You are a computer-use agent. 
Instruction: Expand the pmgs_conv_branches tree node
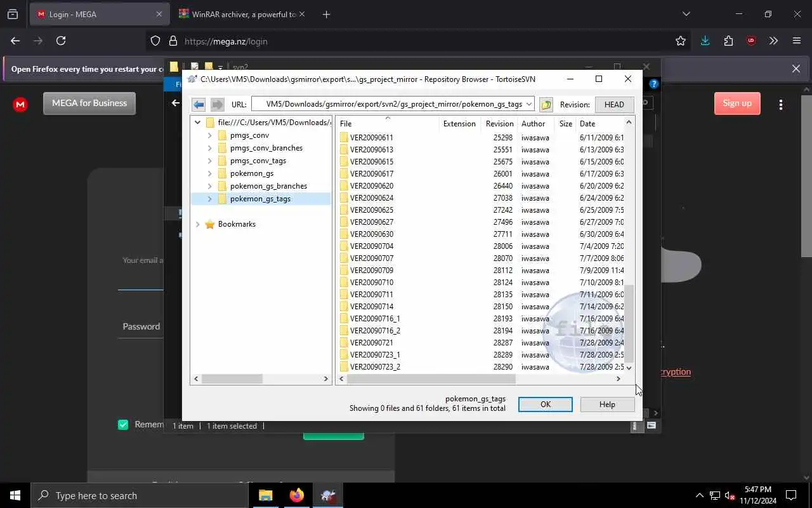coord(209,148)
